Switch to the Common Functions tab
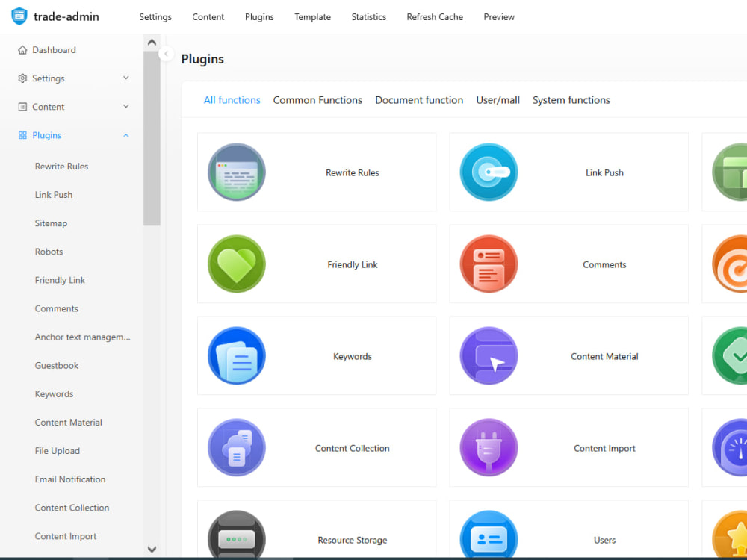 point(317,100)
